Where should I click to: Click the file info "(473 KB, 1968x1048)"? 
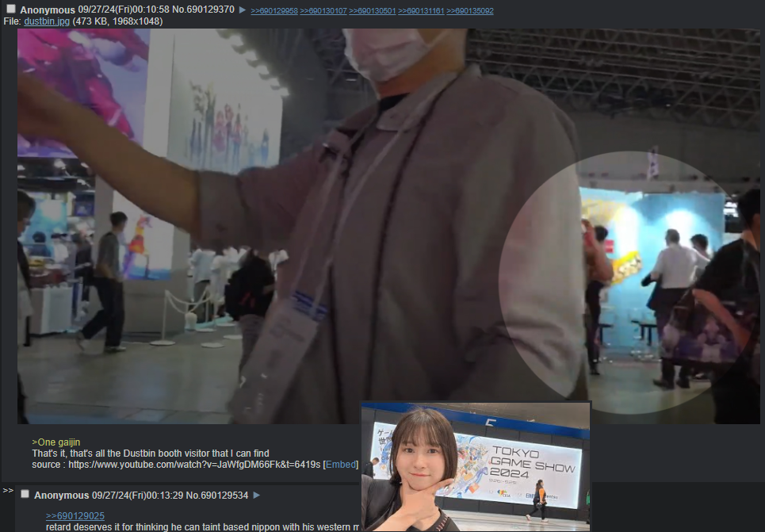point(117,21)
